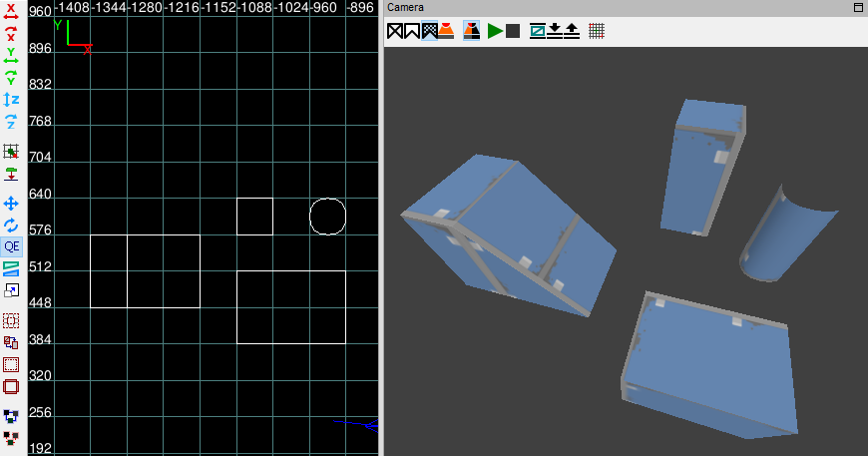The height and width of the screenshot is (456, 868).
Task: Toggle the camera grid icon
Action: point(597,31)
